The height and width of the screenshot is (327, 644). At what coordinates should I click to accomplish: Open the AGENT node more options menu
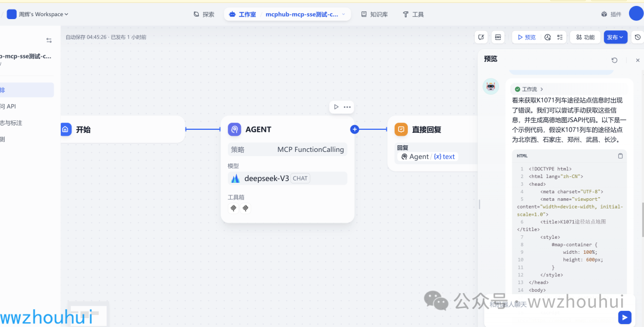point(348,107)
